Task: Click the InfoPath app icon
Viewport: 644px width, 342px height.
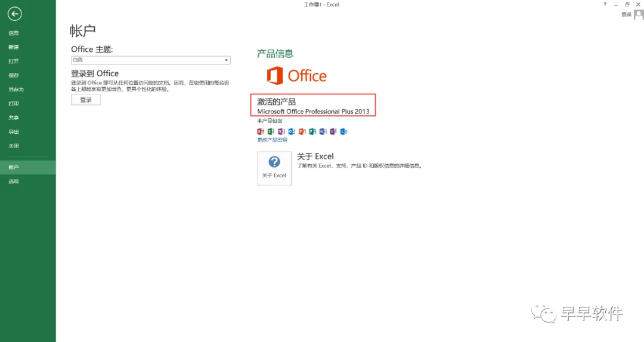Action: pos(333,131)
